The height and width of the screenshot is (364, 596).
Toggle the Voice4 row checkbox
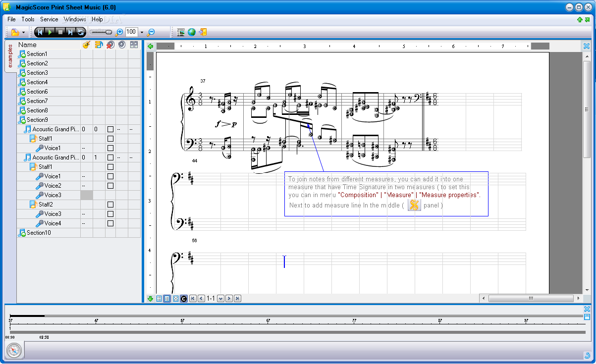pyautogui.click(x=110, y=223)
